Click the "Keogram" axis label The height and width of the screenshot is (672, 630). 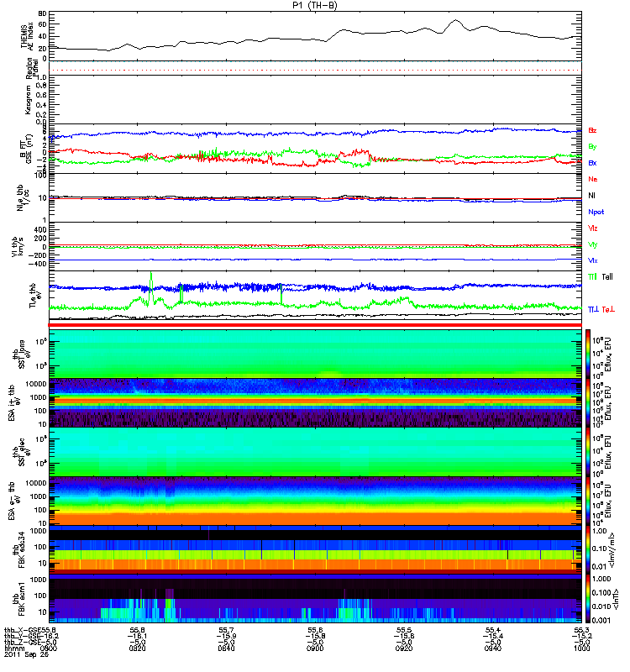point(29,99)
